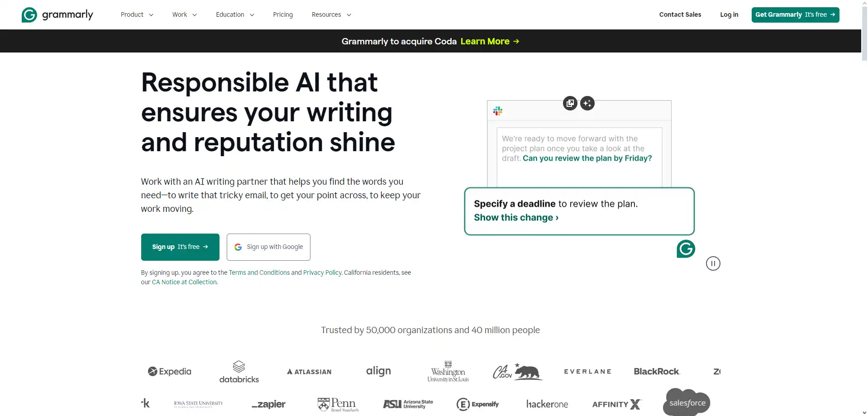Click the Washington University in St. Louis logo
This screenshot has width=868, height=416.
coord(448,372)
